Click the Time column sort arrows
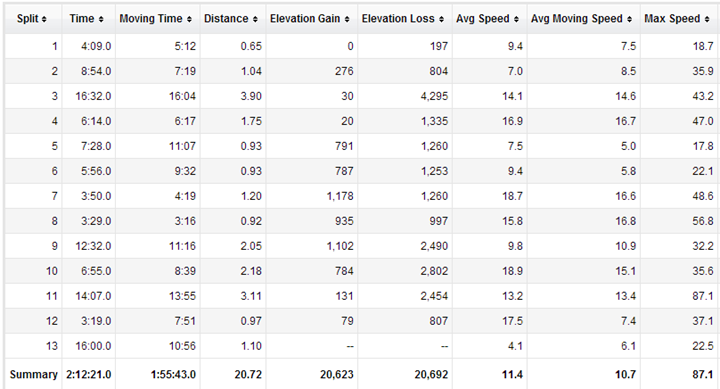This screenshot has height=389, width=720. (x=101, y=19)
